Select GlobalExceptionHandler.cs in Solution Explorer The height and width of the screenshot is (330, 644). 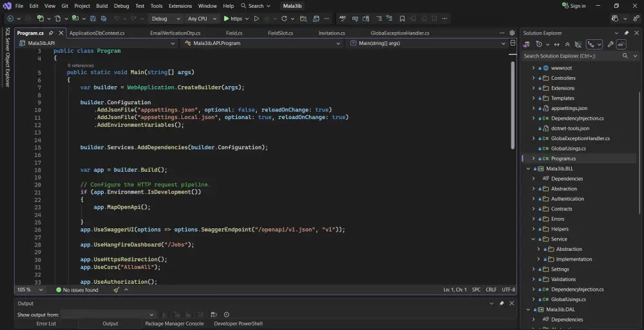[x=580, y=138]
